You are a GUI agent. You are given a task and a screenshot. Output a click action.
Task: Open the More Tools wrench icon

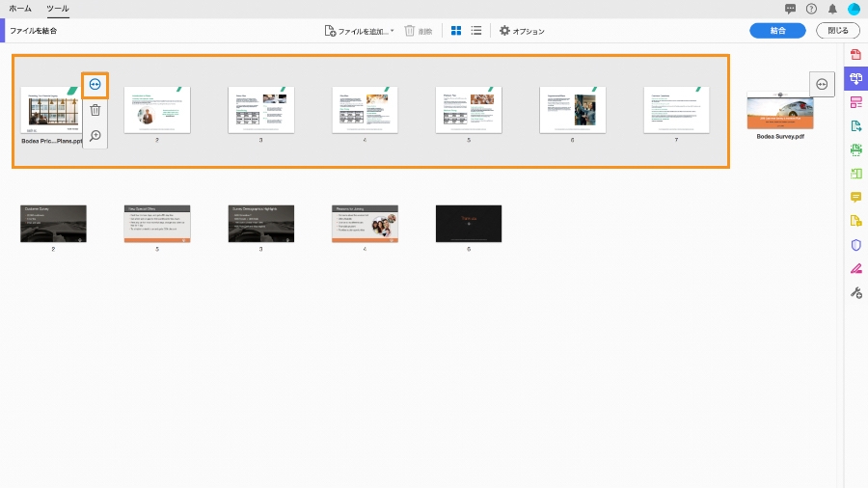855,292
